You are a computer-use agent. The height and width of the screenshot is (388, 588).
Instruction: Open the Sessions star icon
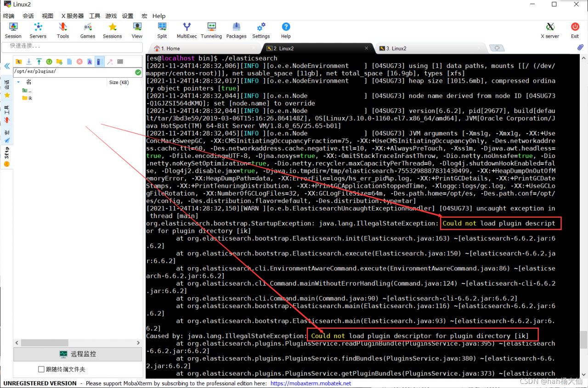pyautogui.click(x=113, y=31)
